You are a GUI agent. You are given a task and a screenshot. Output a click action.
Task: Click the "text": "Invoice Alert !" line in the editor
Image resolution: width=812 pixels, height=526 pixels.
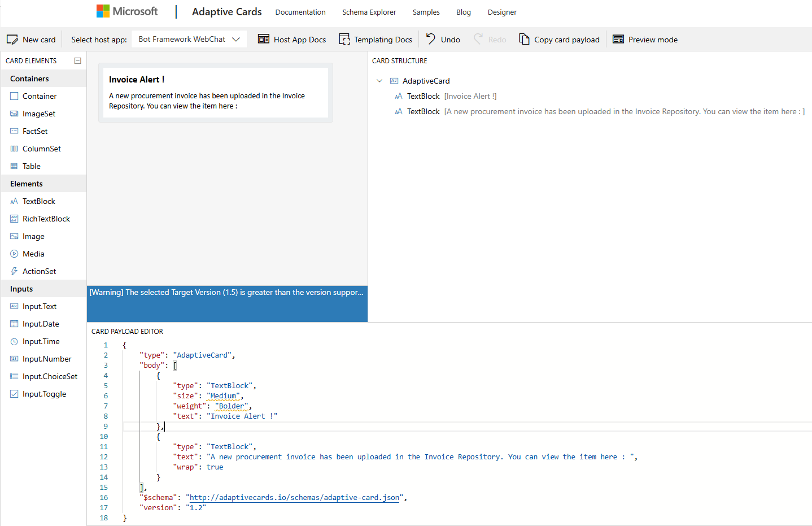pyautogui.click(x=225, y=416)
